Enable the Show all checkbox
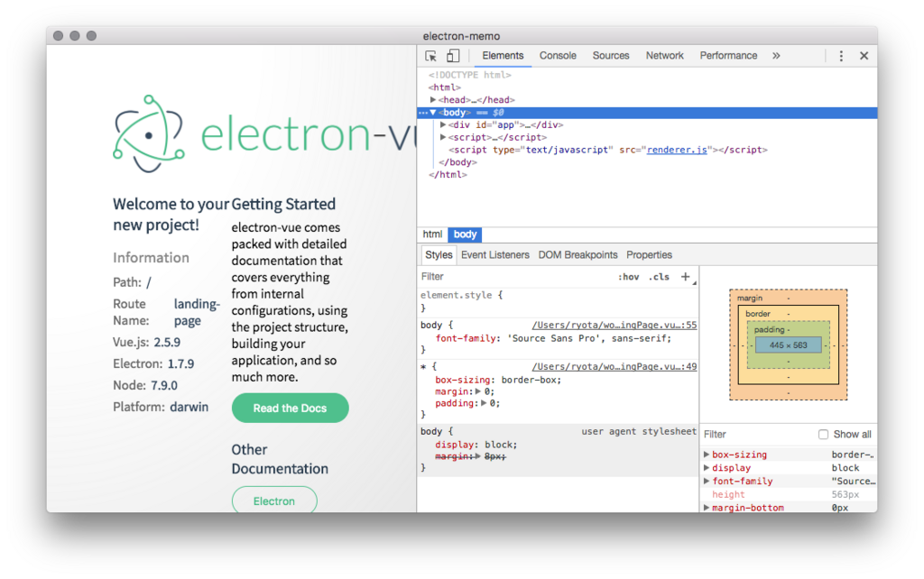The width and height of the screenshot is (924, 579). [823, 435]
